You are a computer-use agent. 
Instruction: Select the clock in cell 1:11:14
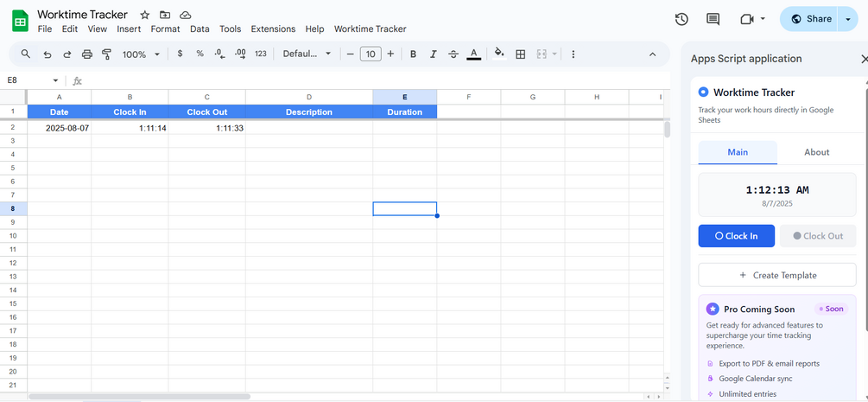click(130, 128)
